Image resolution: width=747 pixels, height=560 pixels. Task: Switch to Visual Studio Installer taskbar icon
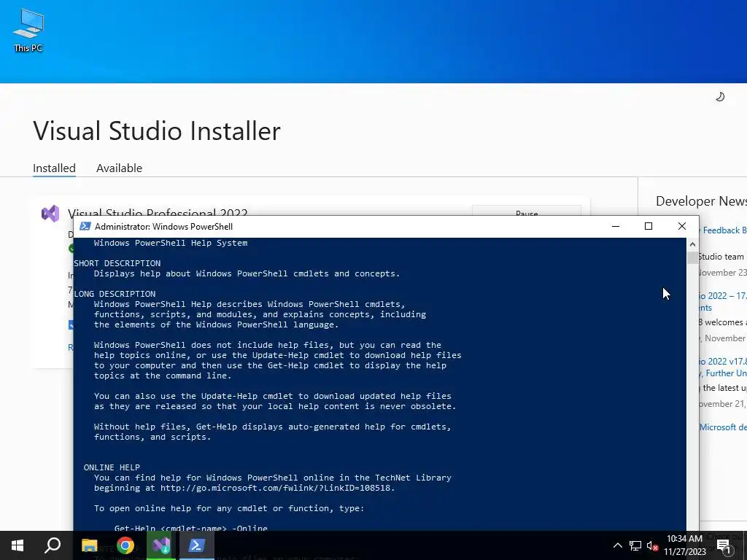[x=161, y=545]
